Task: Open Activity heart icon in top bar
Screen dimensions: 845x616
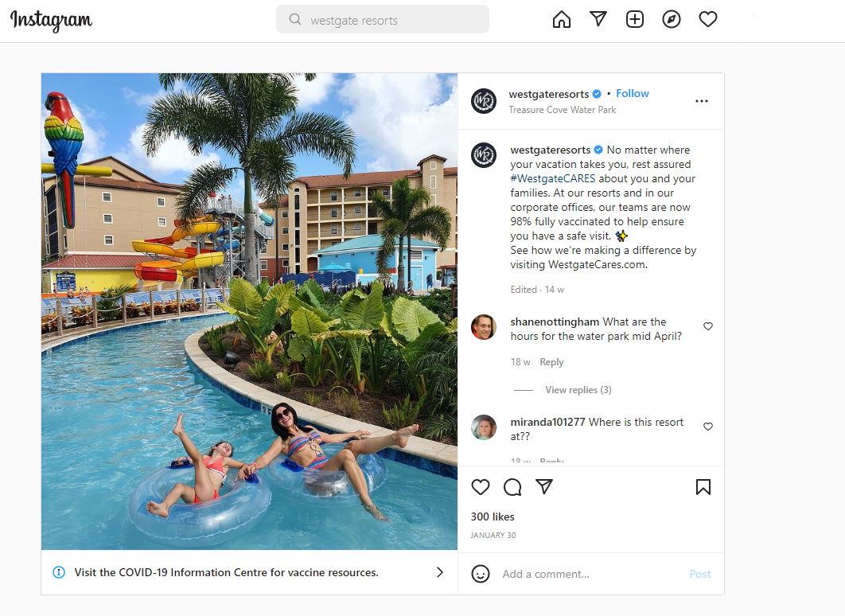Action: 708,19
